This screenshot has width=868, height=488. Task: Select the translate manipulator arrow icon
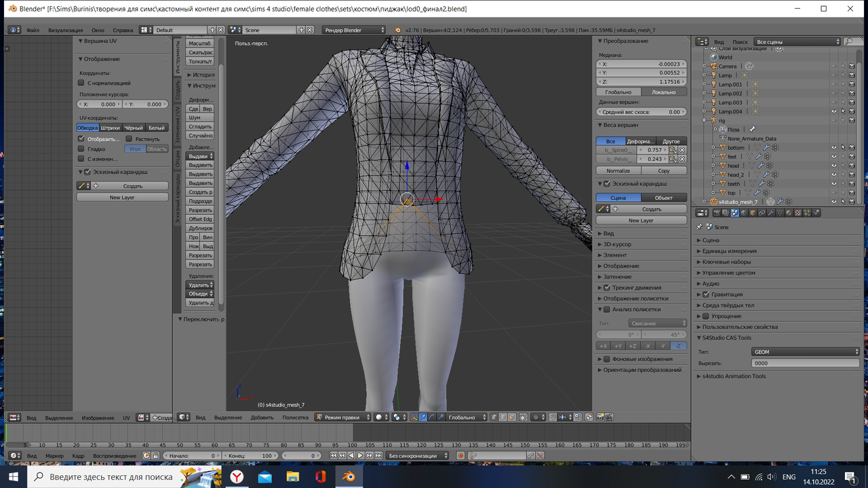point(423,418)
